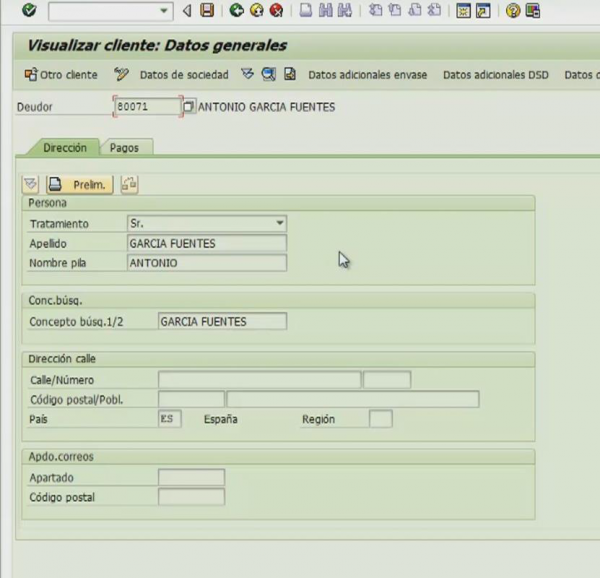Image resolution: width=600 pixels, height=578 pixels.
Task: Click the Create New Session icon
Action: click(463, 11)
